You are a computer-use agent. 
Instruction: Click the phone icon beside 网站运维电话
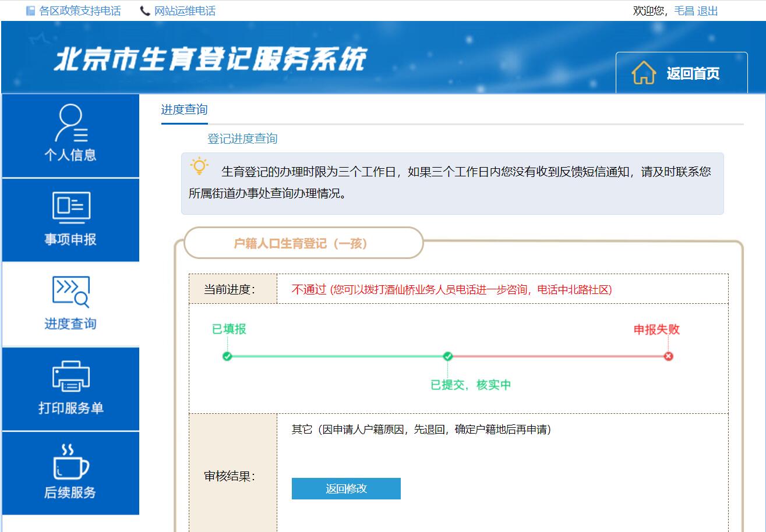tap(145, 11)
